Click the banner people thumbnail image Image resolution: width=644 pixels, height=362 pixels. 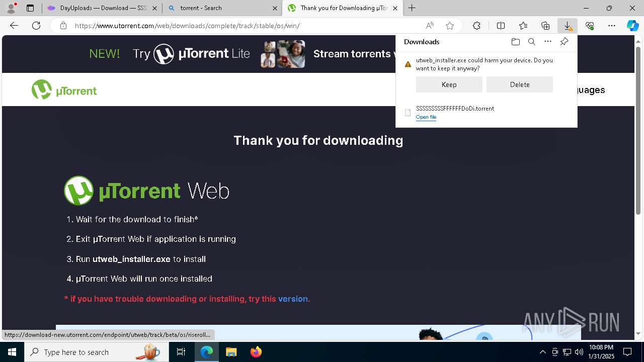(x=283, y=54)
